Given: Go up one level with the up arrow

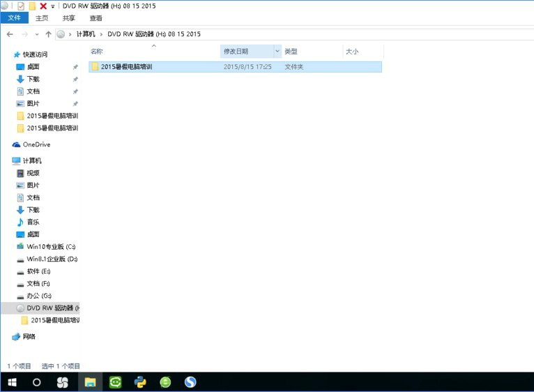Looking at the screenshot, I should 48,34.
